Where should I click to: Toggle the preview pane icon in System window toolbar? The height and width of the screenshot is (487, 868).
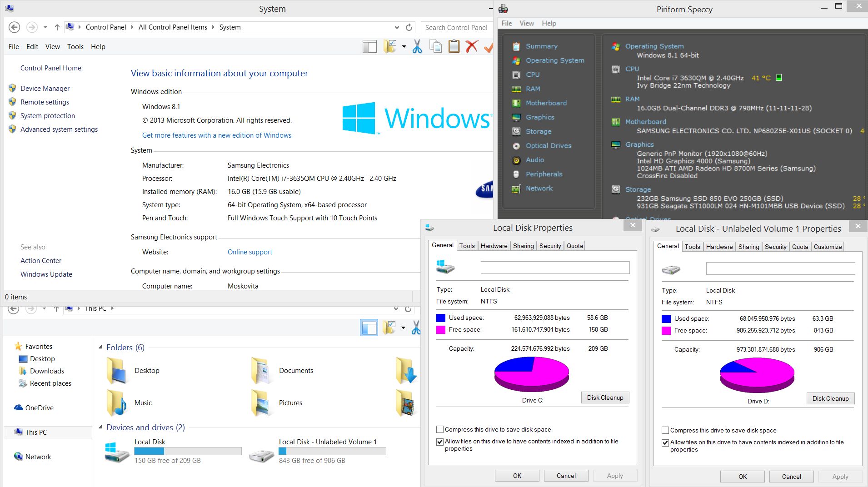[x=369, y=47]
